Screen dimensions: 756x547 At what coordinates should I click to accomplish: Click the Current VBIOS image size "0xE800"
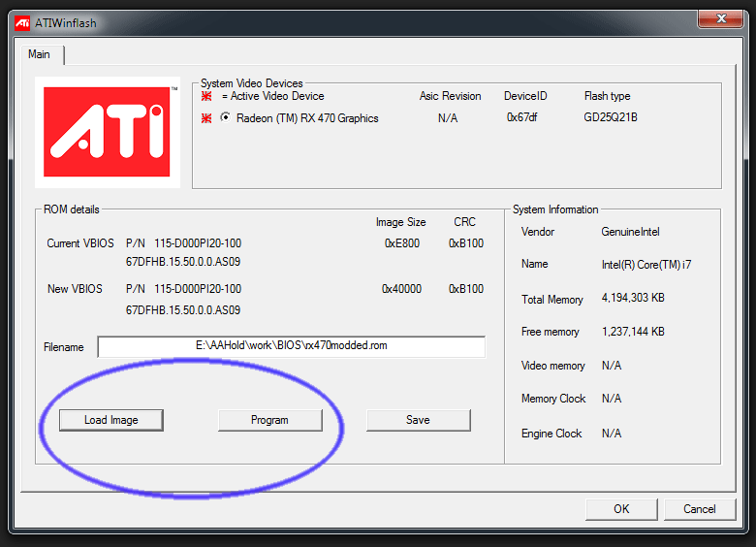click(402, 243)
